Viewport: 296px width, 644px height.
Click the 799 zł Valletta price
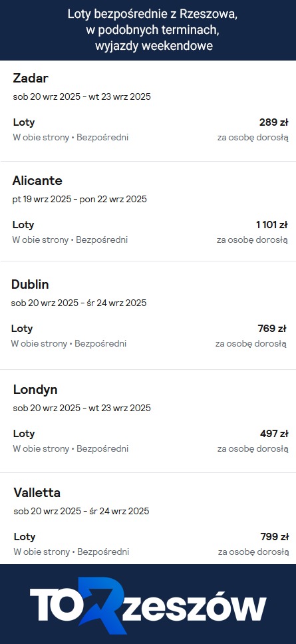[x=275, y=537]
